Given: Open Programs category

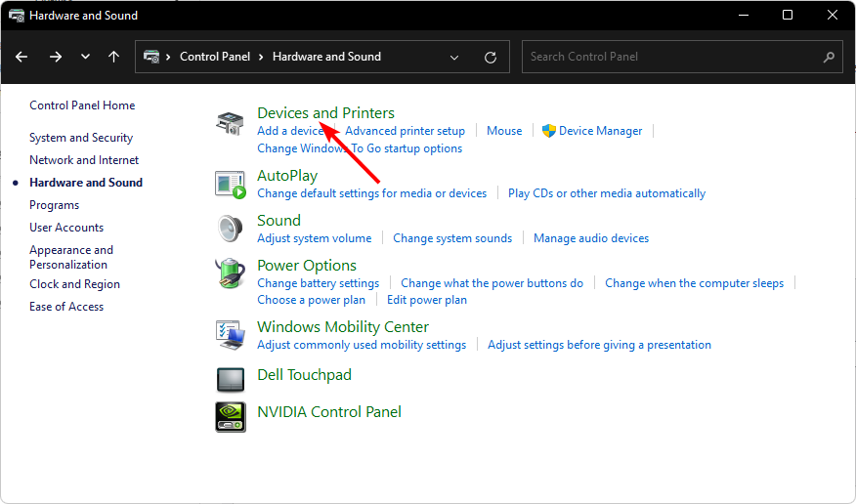Looking at the screenshot, I should 54,205.
